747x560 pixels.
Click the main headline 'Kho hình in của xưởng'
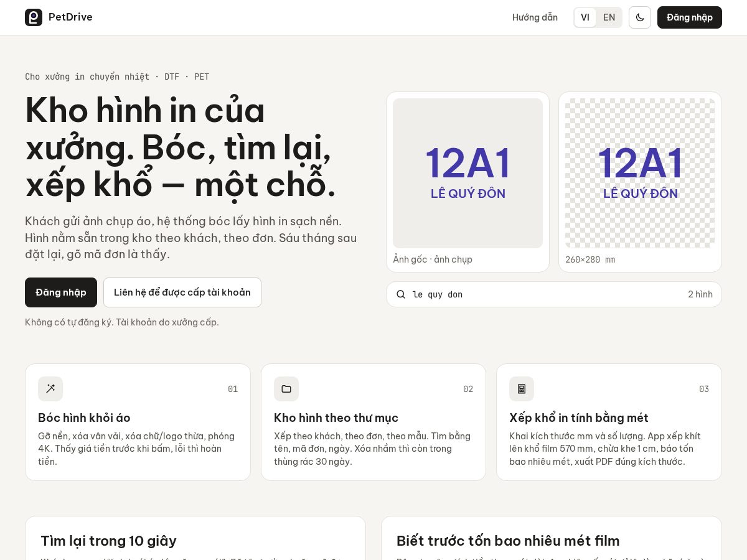tap(181, 147)
